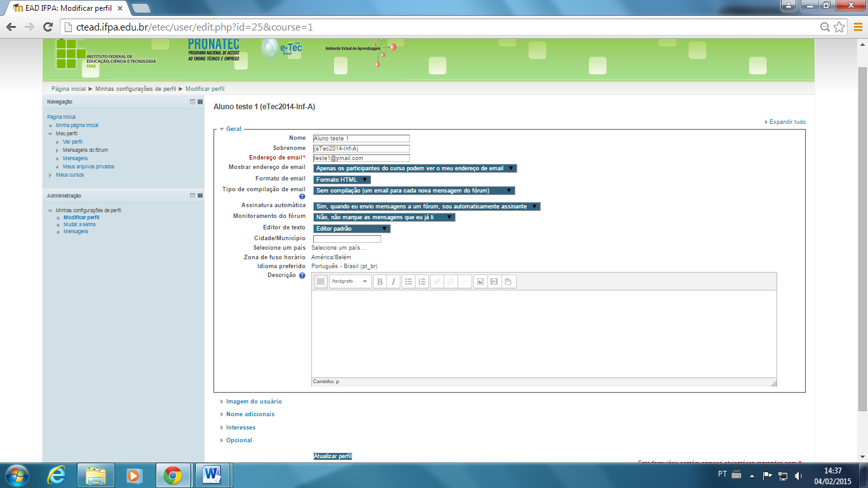The width and height of the screenshot is (868, 488).
Task: Click into the Nome input field
Action: point(362,138)
